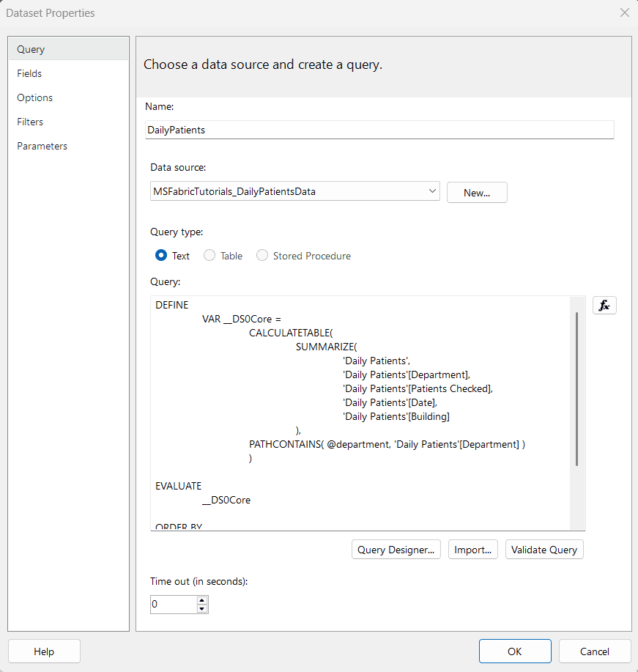
Task: Select the Text query type
Action: coord(162,256)
